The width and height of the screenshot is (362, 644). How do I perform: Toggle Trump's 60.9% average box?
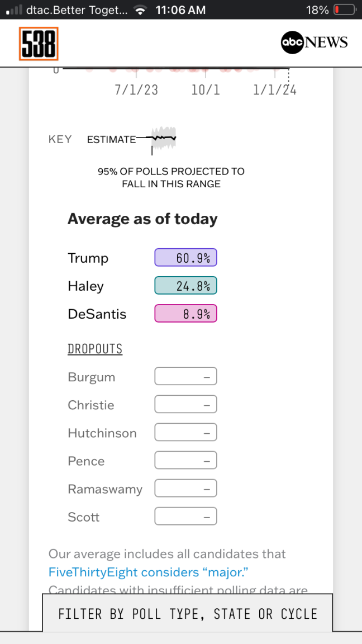tap(185, 258)
